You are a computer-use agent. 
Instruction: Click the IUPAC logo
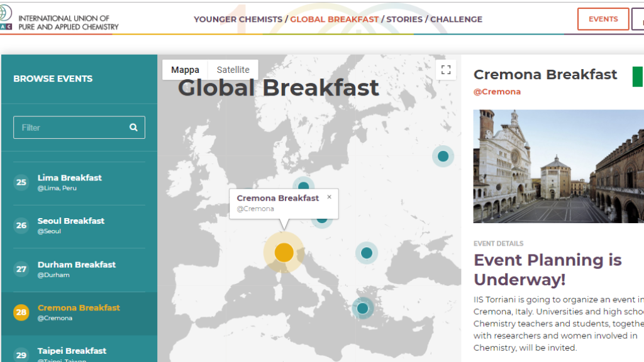[6, 17]
